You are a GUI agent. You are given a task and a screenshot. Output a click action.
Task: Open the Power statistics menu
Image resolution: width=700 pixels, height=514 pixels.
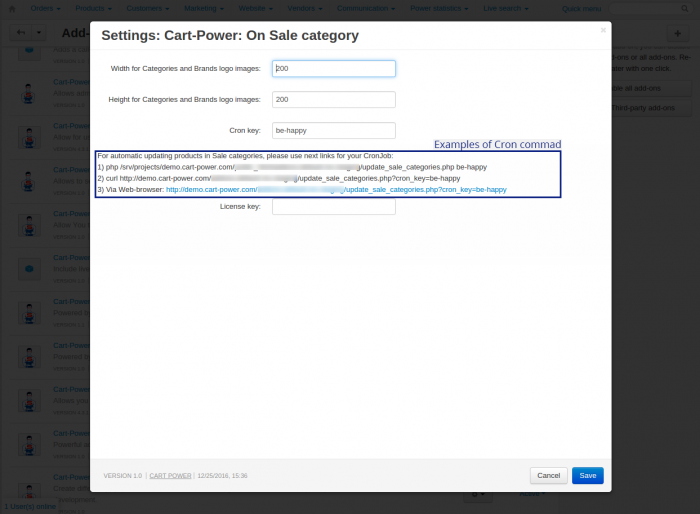439,8
